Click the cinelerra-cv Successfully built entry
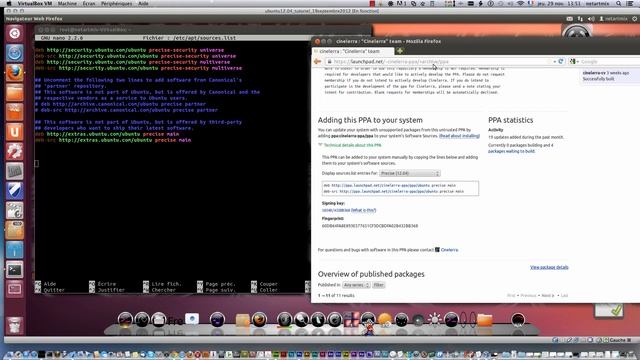Viewport: 640px width, 360px height. [x=606, y=76]
